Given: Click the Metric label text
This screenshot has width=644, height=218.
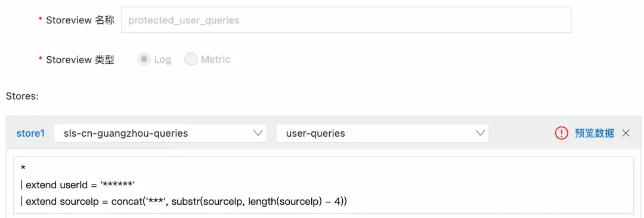Looking at the screenshot, I should tap(216, 60).
